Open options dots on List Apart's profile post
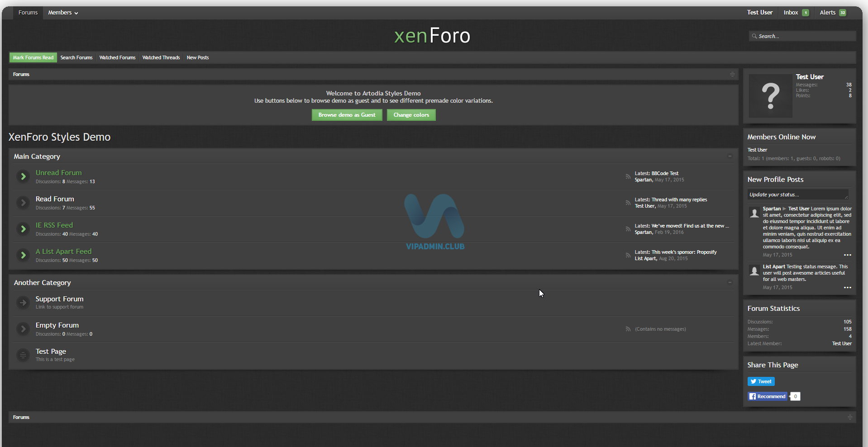The image size is (868, 447). point(848,288)
